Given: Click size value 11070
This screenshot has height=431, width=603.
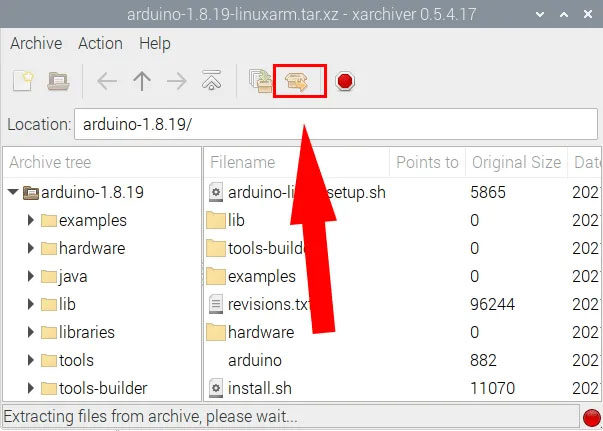Looking at the screenshot, I should (492, 388).
